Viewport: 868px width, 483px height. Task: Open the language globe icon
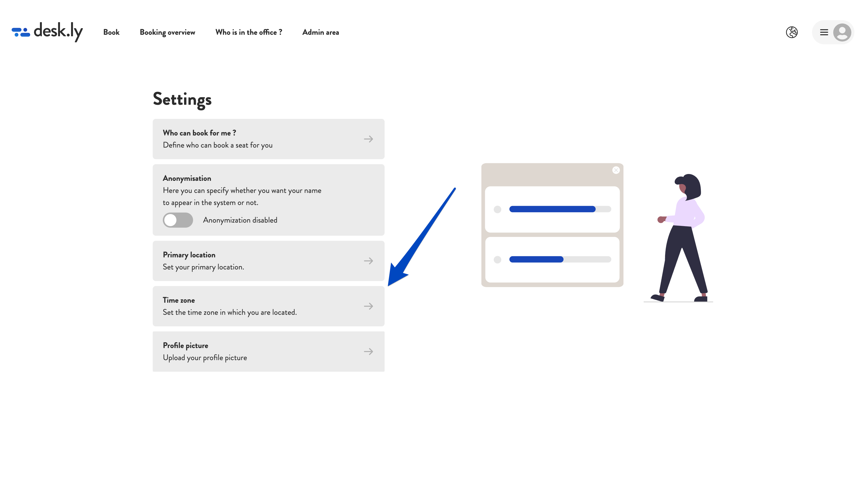coord(792,32)
